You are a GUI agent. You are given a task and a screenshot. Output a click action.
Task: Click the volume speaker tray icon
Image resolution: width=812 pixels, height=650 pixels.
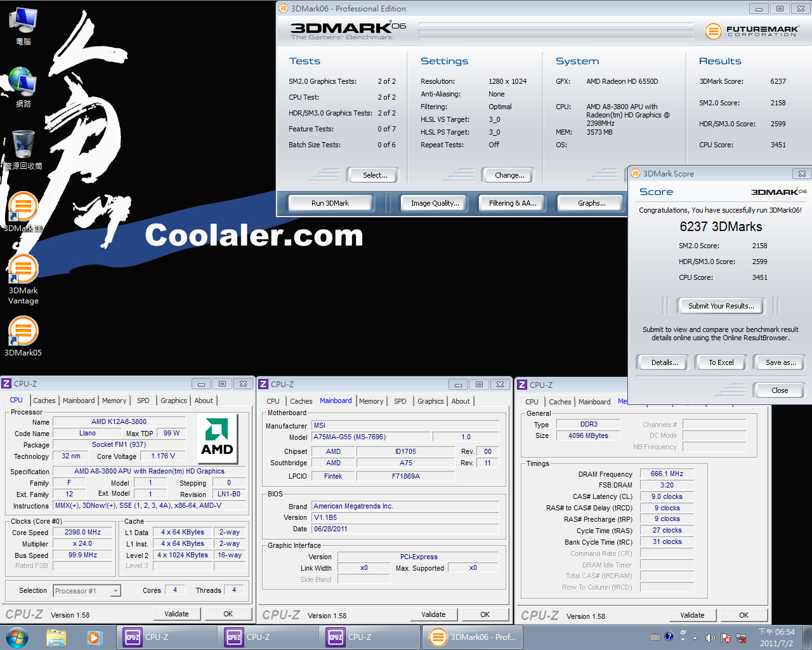click(x=710, y=637)
